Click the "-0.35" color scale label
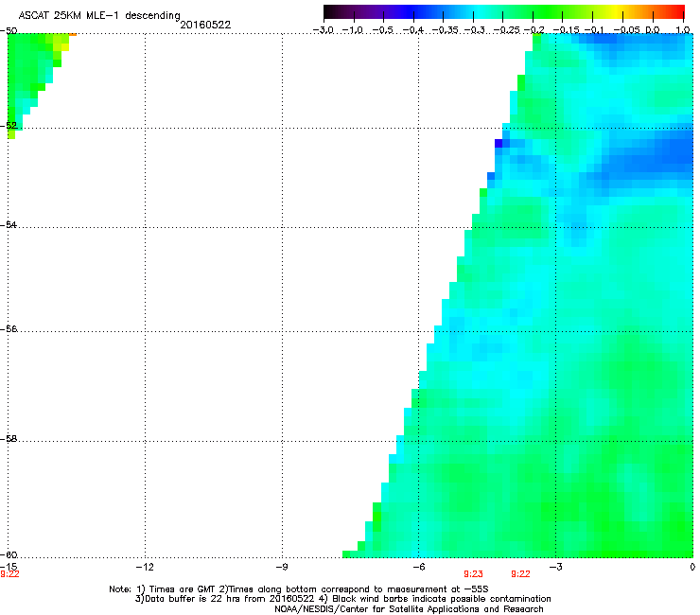 pos(445,30)
